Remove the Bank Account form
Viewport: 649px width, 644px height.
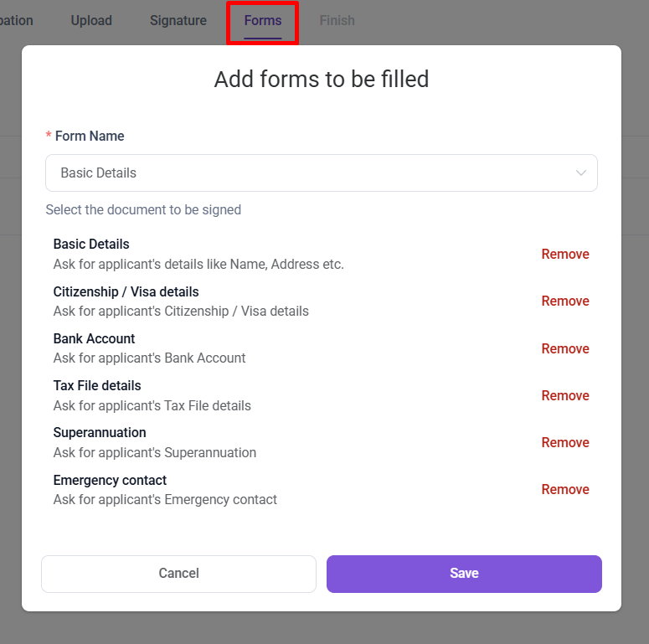[x=565, y=349]
